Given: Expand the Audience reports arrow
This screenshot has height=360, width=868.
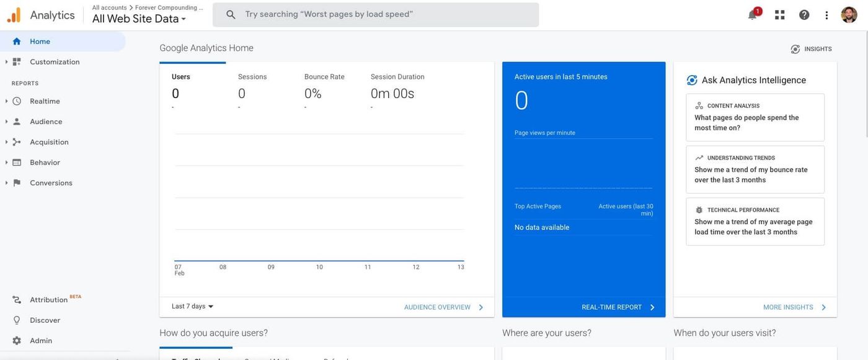Looking at the screenshot, I should point(6,122).
